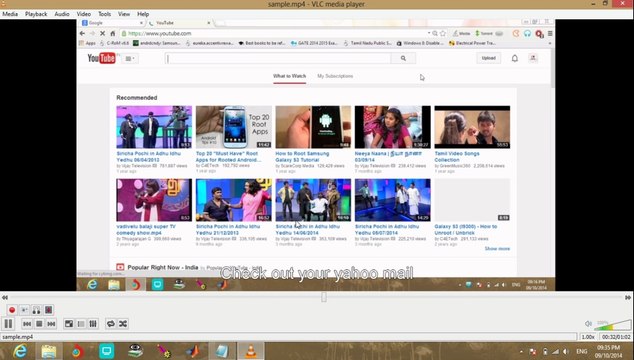The width and height of the screenshot is (634, 360).
Task: Open the Media menu
Action: 10,14
